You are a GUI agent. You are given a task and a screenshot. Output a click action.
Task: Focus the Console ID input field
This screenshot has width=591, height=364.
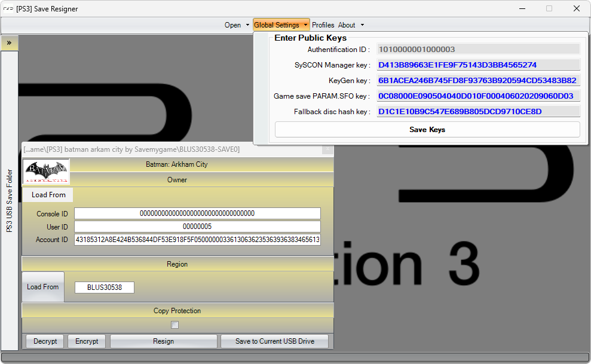click(x=197, y=213)
